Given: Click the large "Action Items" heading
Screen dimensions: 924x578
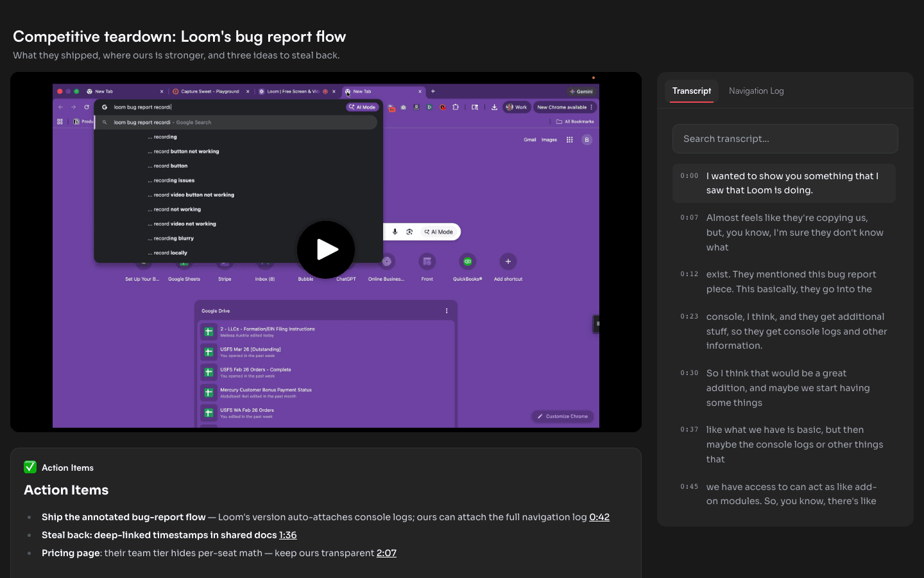Looking at the screenshot, I should pyautogui.click(x=66, y=490).
